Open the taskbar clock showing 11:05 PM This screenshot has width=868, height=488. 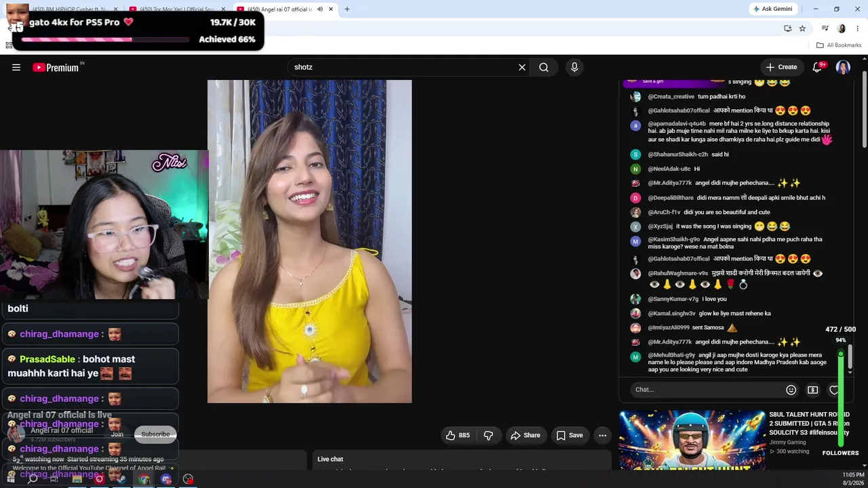coord(853,479)
